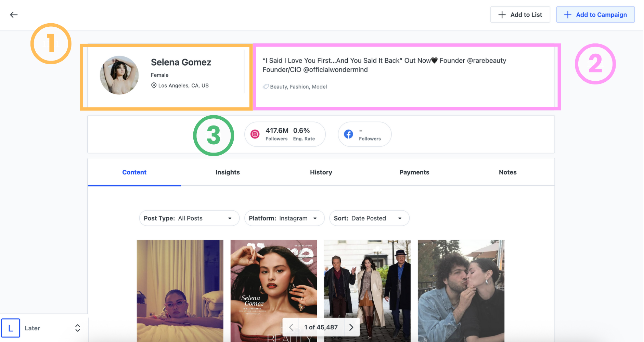Click the Later workspace 'L' icon
644x342 pixels.
tap(11, 328)
